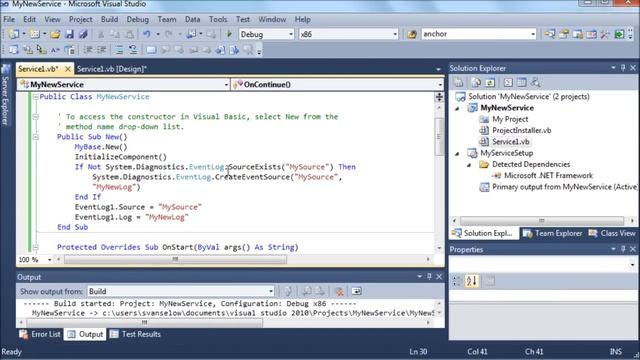Collapse the Public Sub New() code region
The width and height of the screenshot is (640, 360).
coord(36,137)
